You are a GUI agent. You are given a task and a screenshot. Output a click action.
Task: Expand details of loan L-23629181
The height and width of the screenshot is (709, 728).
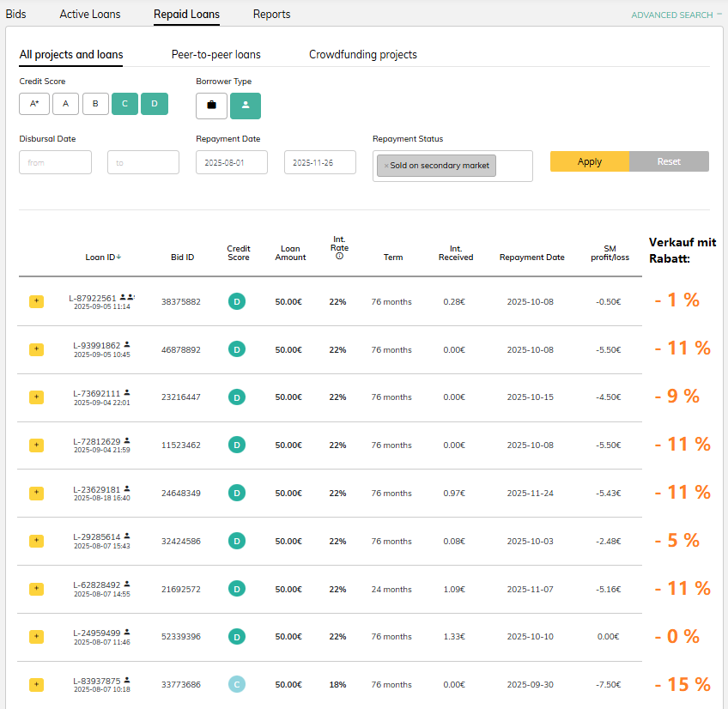point(36,493)
